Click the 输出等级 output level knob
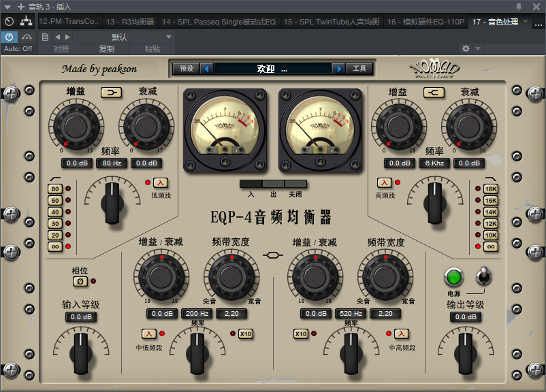Viewport: 546px width, 392px height. click(466, 353)
